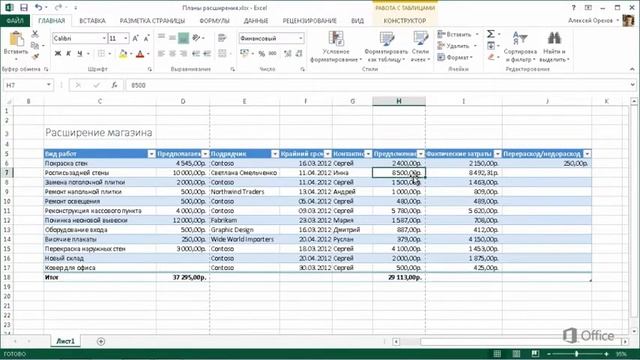Toggle Underline (Ч) formatting
The image size is (640, 360).
click(x=80, y=53)
